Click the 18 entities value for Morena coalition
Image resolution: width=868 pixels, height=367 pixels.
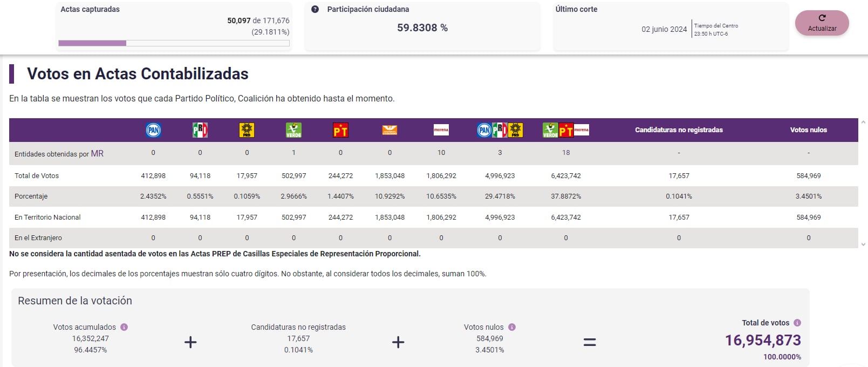[x=566, y=153]
